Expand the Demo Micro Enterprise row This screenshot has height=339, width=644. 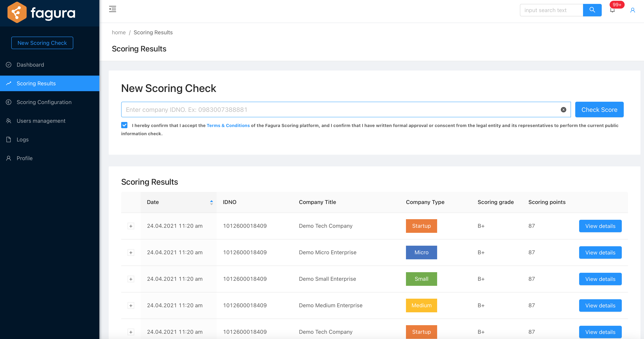click(x=131, y=252)
